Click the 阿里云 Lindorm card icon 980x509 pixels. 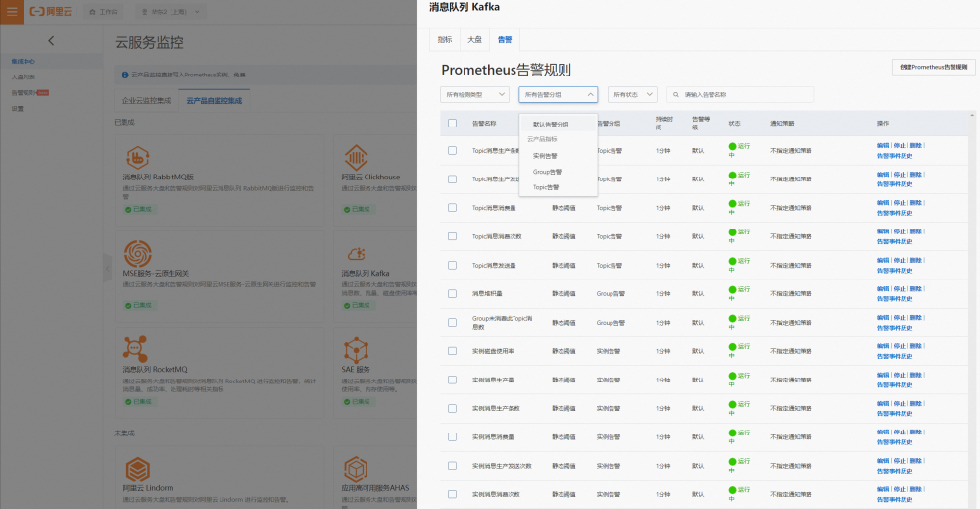pyautogui.click(x=137, y=469)
